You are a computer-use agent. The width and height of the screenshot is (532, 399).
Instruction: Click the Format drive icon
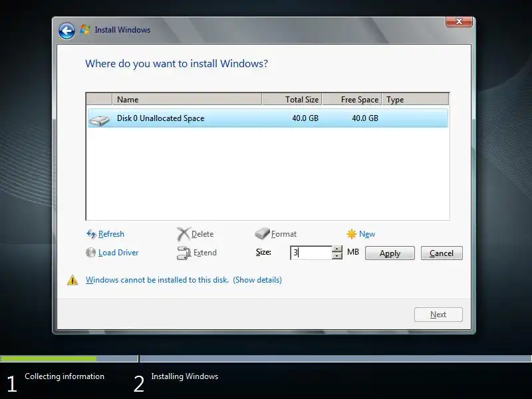pos(262,233)
